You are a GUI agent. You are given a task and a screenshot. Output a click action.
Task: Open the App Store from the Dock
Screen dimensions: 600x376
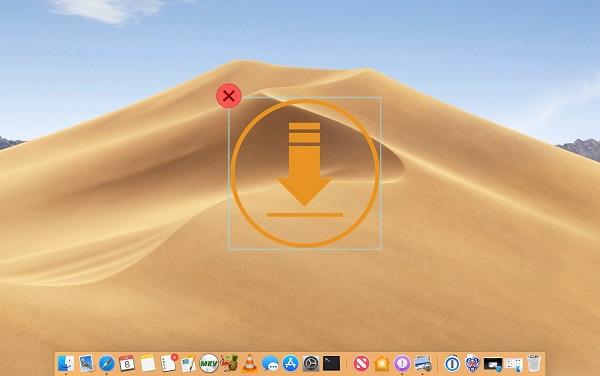coord(290,363)
